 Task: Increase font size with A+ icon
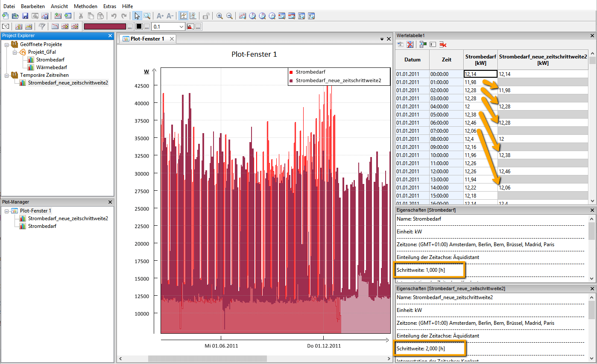160,16
